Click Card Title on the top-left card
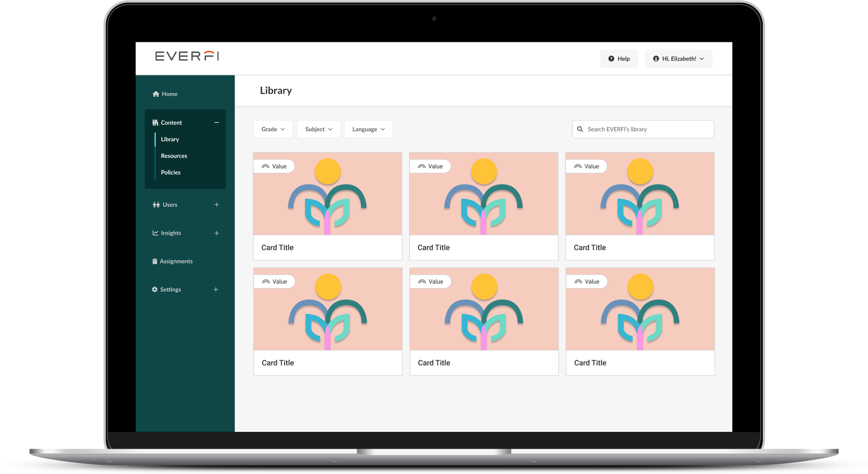The image size is (868, 474). pyautogui.click(x=278, y=247)
